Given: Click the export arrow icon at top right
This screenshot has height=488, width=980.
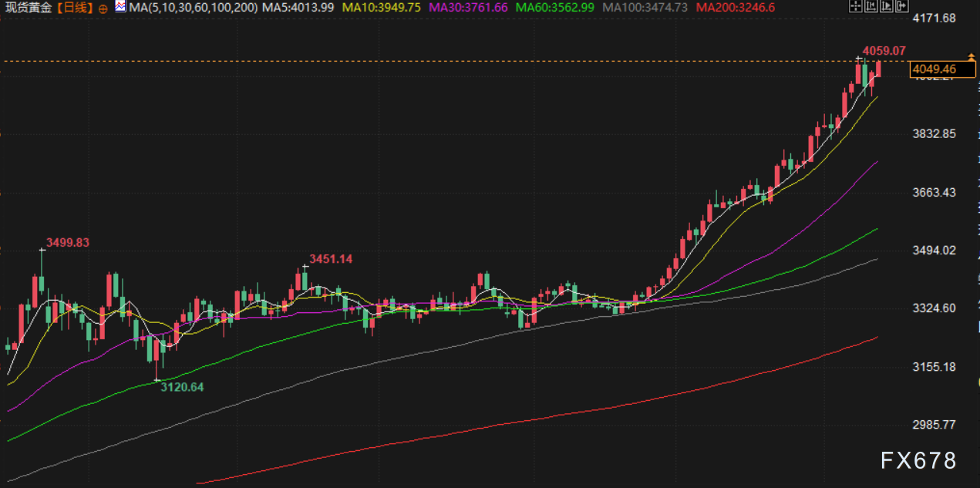Looking at the screenshot, I should coord(901,7).
